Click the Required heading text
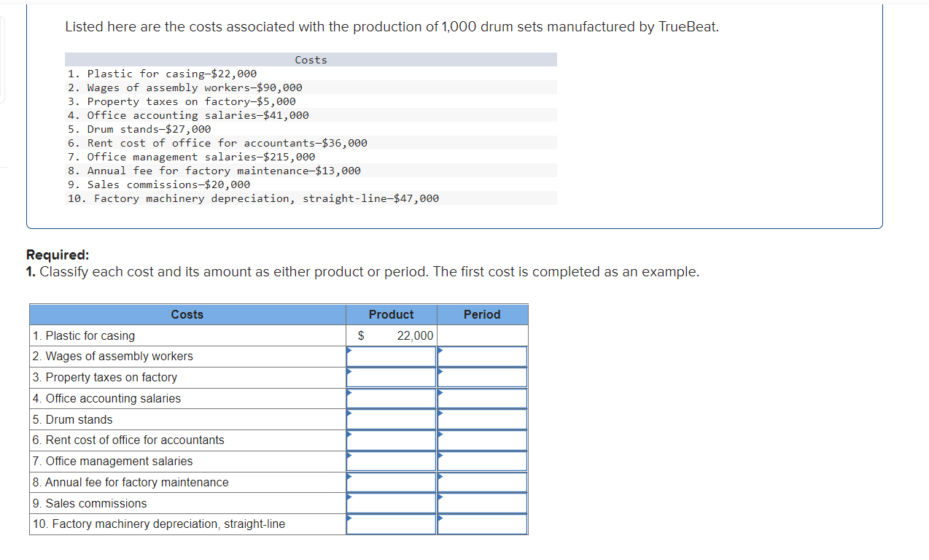 53,254
